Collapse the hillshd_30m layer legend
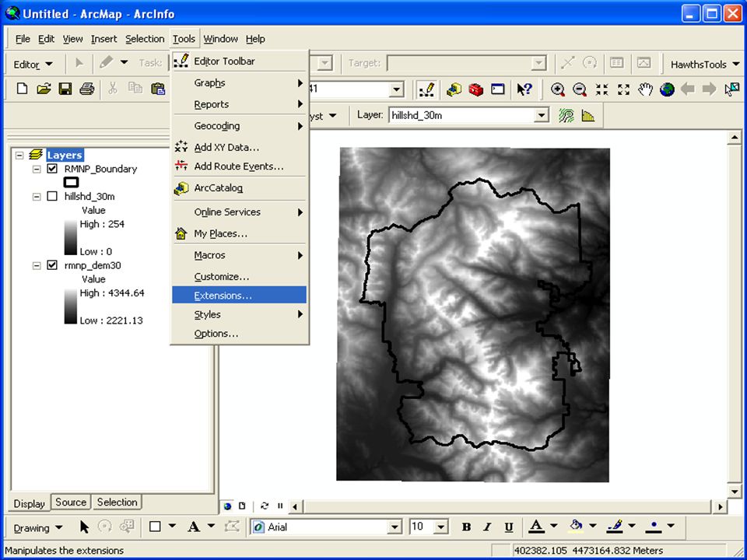This screenshot has width=747, height=560. point(37,197)
